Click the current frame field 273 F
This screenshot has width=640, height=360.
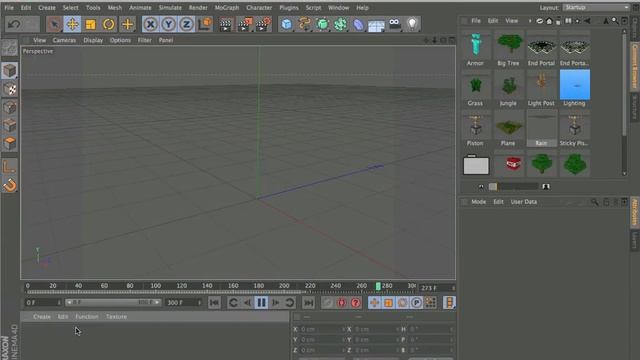pos(437,288)
